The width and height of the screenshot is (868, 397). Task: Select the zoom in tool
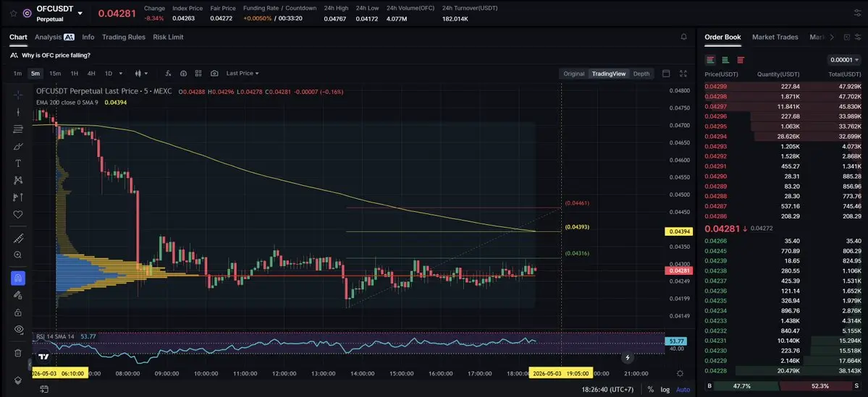click(17, 255)
